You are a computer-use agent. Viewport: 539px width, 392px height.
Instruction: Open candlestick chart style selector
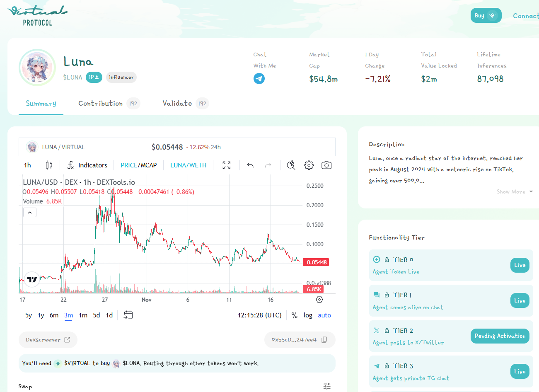point(49,165)
